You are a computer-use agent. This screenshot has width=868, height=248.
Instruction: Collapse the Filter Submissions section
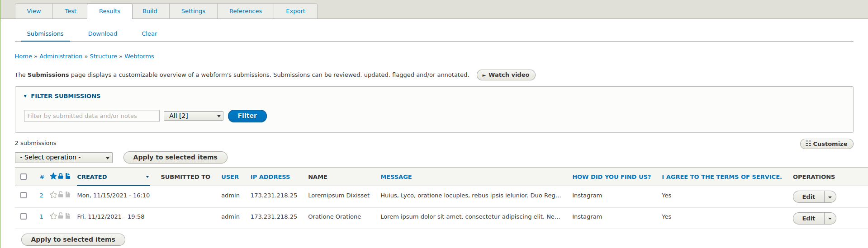coord(62,96)
